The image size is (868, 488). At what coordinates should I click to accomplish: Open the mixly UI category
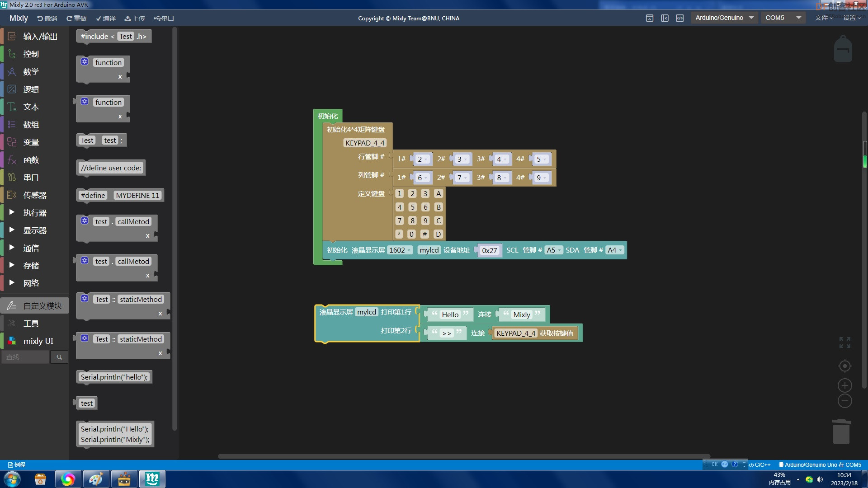[35, 341]
